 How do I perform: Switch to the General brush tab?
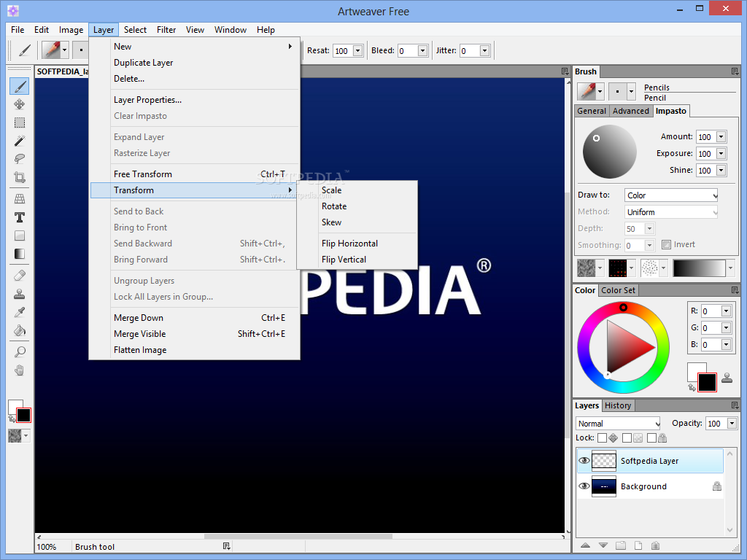(591, 111)
